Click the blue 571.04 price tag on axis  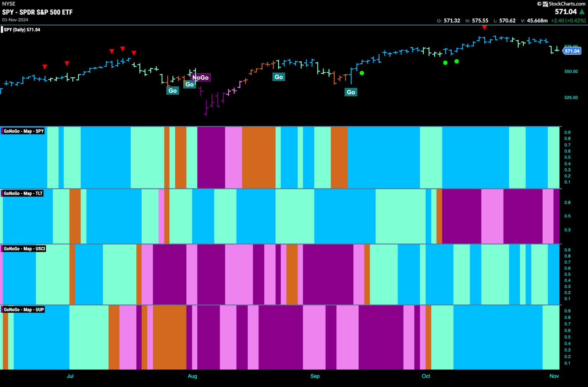coord(572,51)
